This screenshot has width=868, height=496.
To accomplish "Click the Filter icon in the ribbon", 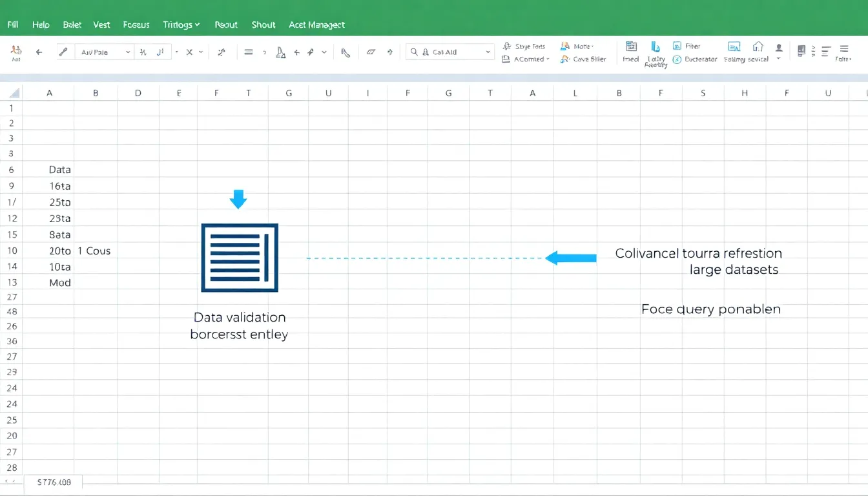I will [x=677, y=46].
